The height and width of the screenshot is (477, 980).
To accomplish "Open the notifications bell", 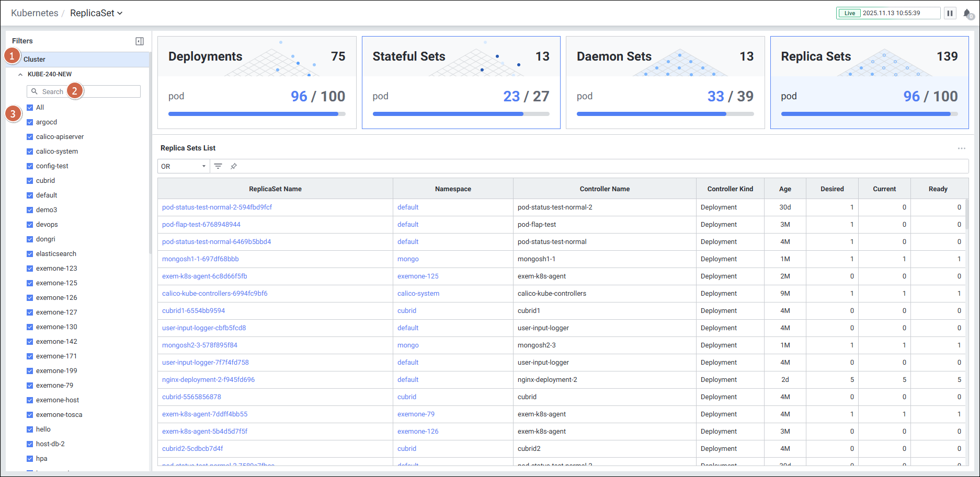I will coord(967,14).
